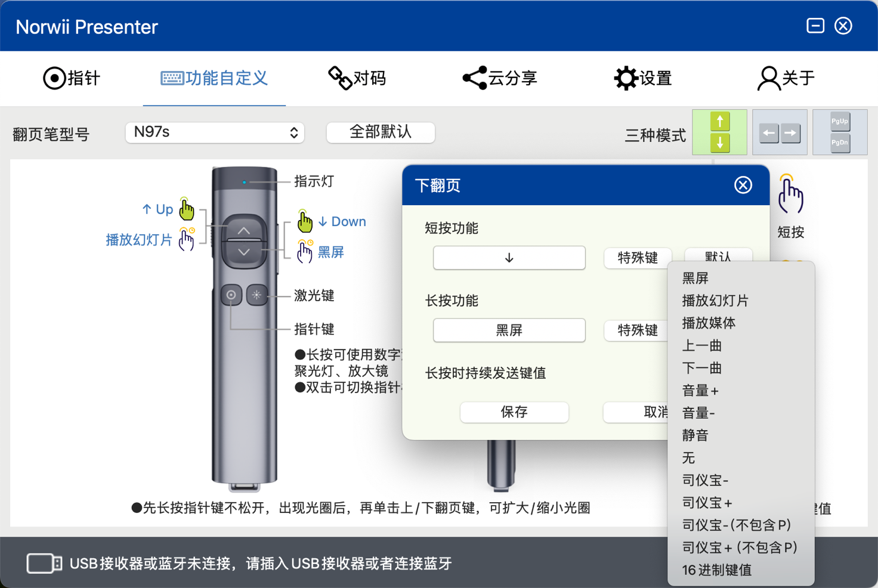Select the left/right arrow key mode
This screenshot has height=588, width=878.
(780, 132)
